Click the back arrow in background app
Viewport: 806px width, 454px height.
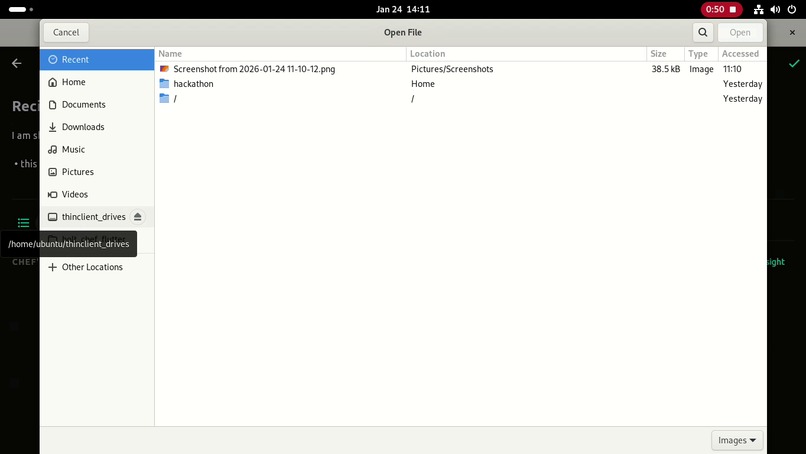[x=16, y=63]
